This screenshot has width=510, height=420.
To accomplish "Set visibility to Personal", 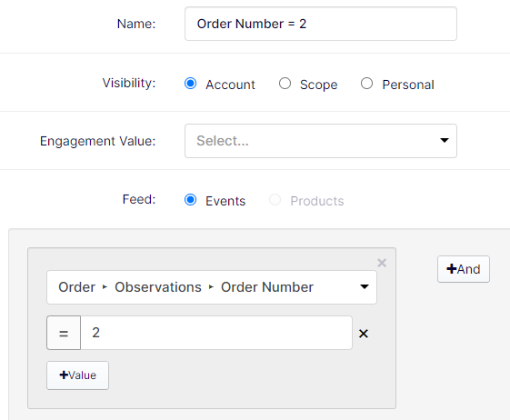I will click(x=366, y=84).
